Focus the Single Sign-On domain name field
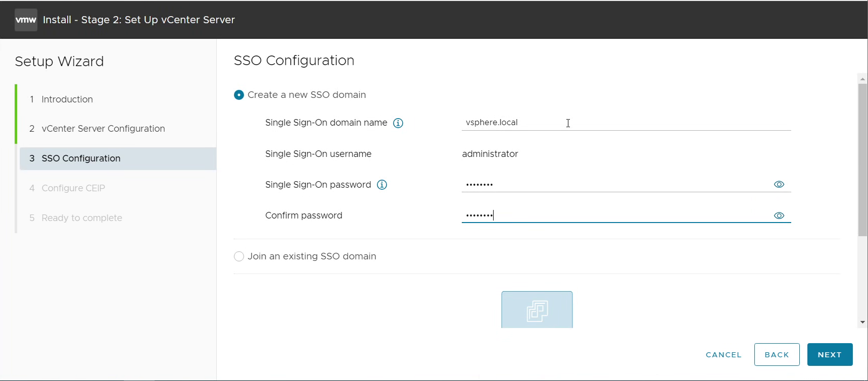Viewport: 868px width, 381px height. tap(626, 123)
